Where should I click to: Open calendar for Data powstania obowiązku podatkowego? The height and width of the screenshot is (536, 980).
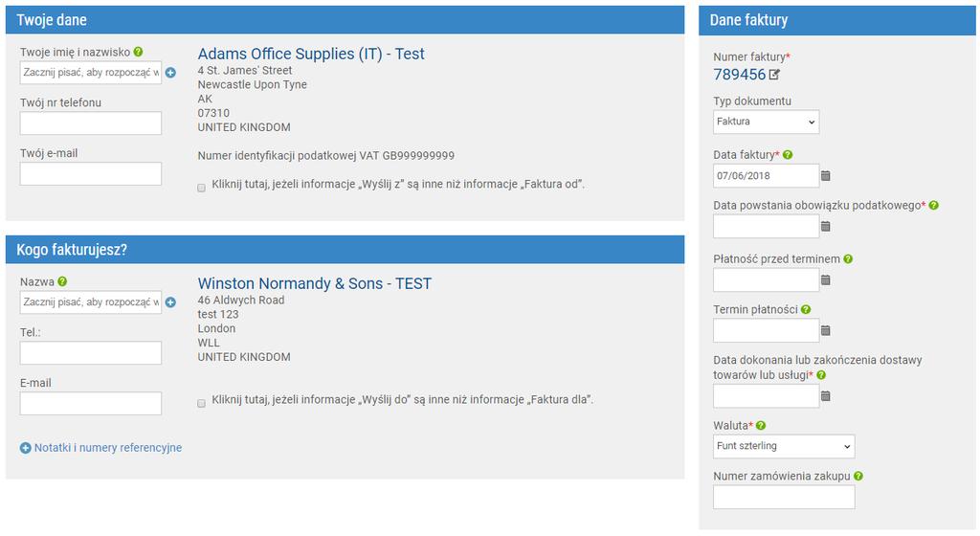826,226
